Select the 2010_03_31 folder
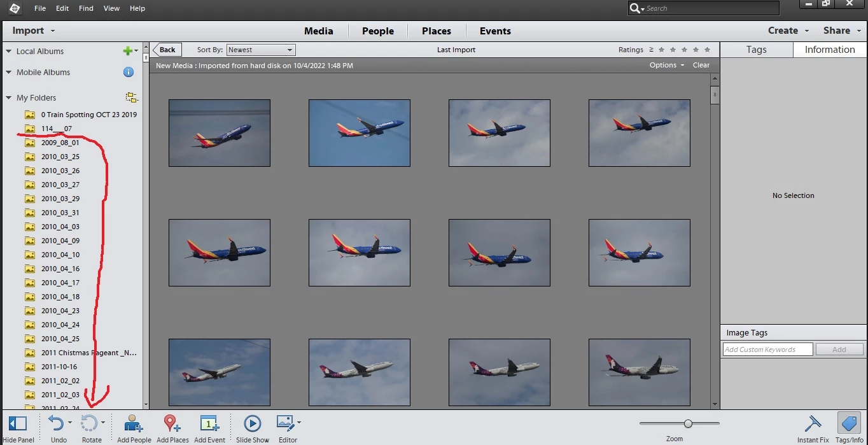Viewport: 868px width, 445px height. [x=60, y=213]
